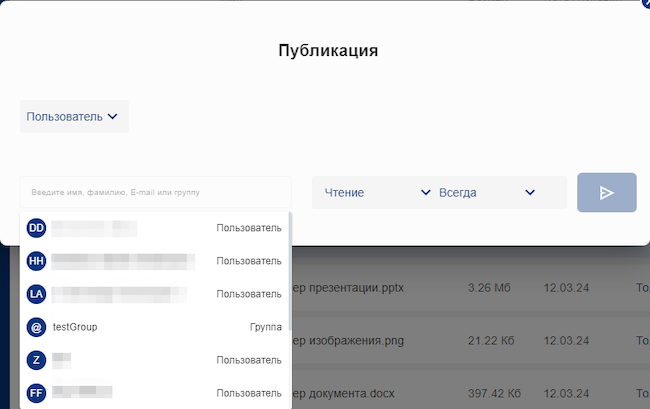This screenshot has width=650, height=409.
Task: Choose testGroup in the suggestion list
Action: 154,327
